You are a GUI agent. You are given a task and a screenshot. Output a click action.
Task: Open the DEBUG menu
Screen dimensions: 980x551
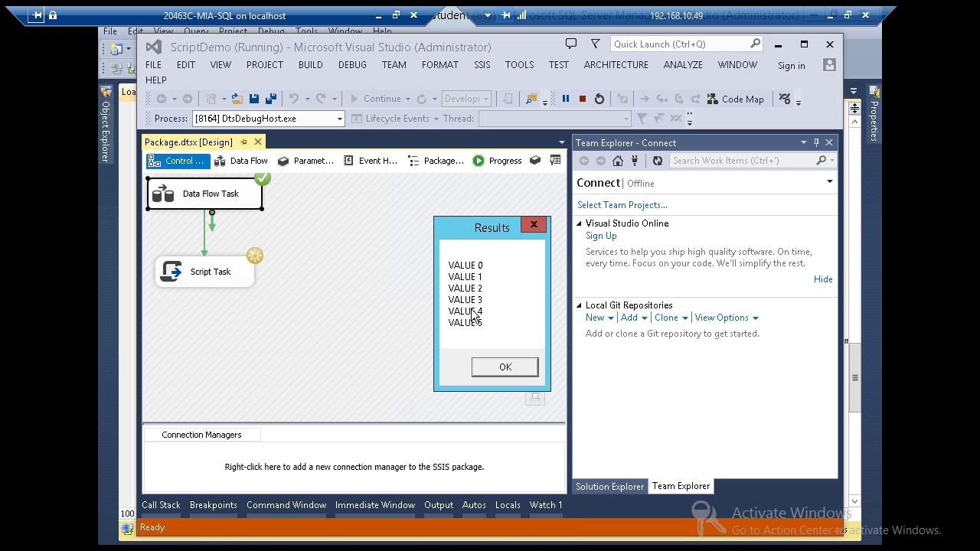click(352, 65)
